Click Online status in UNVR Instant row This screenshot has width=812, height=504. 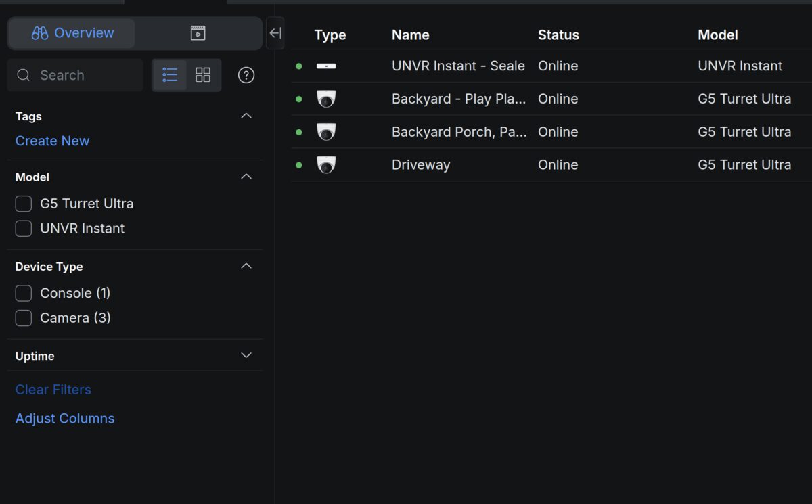point(558,66)
